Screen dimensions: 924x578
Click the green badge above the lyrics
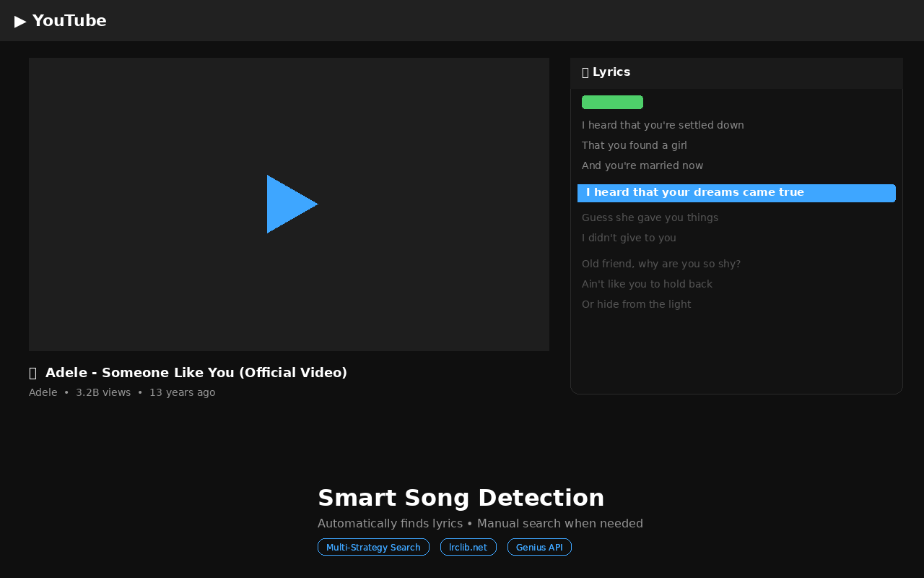pyautogui.click(x=612, y=102)
